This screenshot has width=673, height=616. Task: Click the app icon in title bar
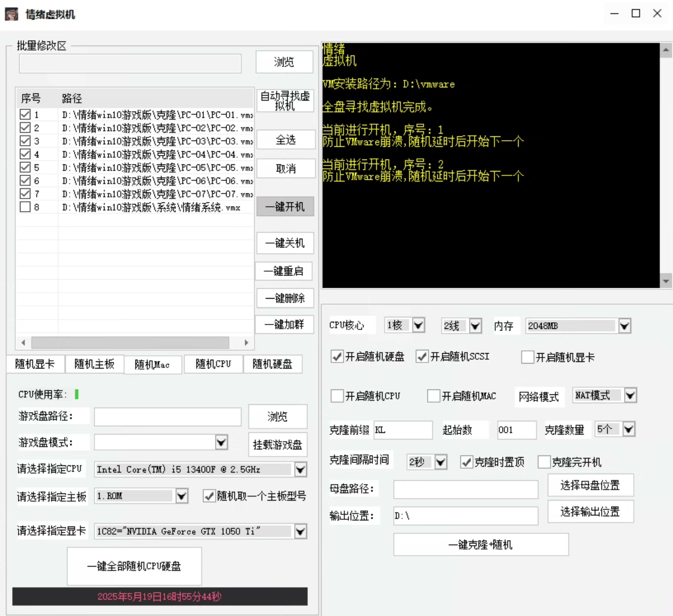(x=11, y=13)
